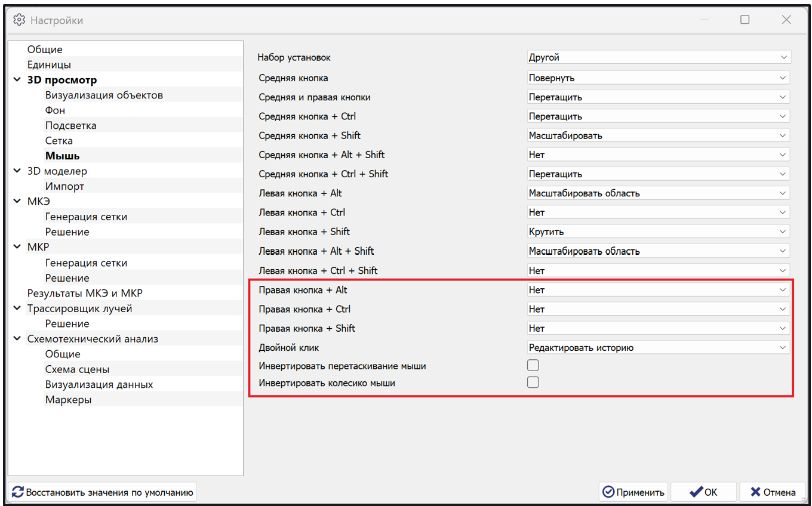812x506 pixels.
Task: Open the Средняя кнопка action dropdown
Action: point(659,78)
